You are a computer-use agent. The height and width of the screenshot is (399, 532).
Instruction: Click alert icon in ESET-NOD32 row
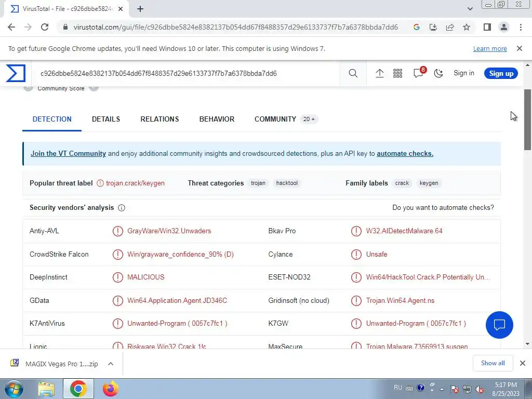pos(356,277)
